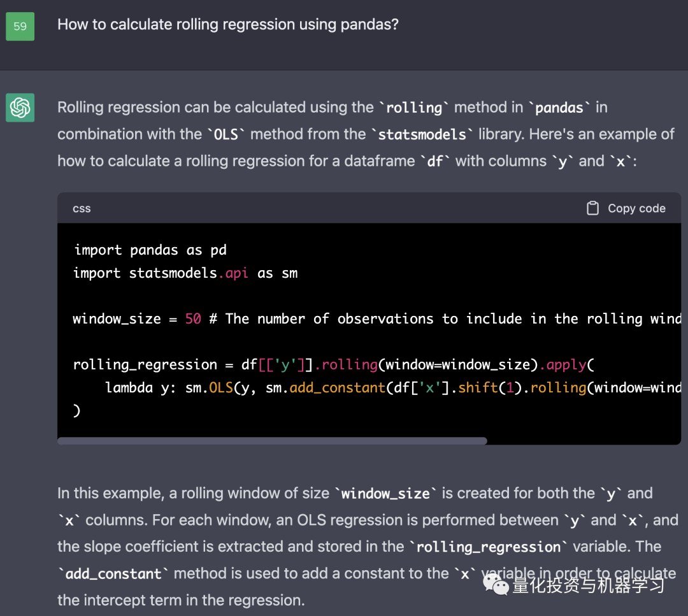Click the code block's horizontal scrollbar thumb
The image size is (688, 616).
[272, 441]
